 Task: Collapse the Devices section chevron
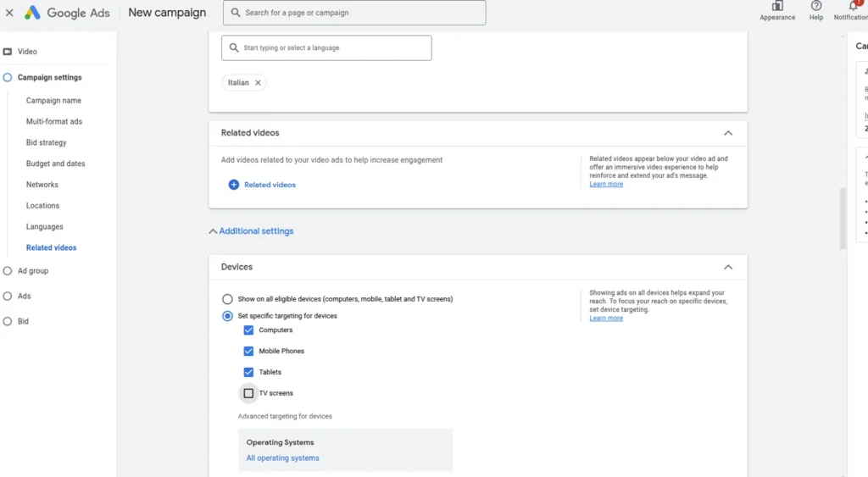point(727,267)
